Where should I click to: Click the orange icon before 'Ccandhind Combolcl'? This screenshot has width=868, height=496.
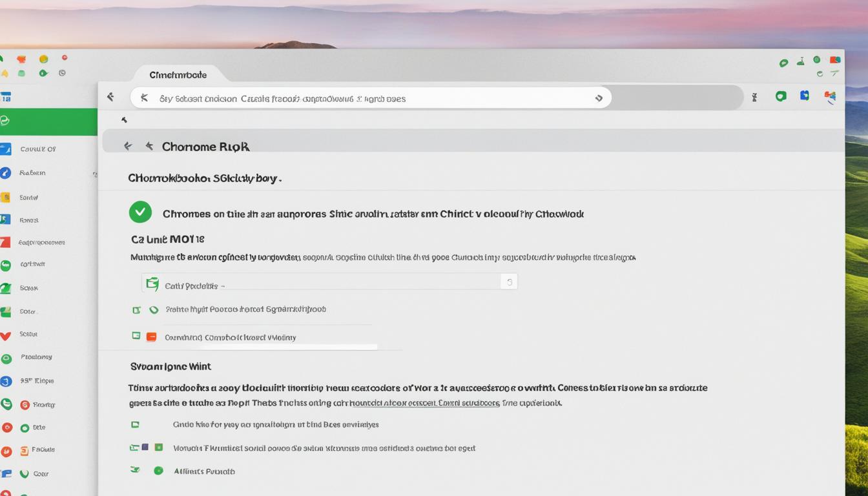tap(151, 336)
